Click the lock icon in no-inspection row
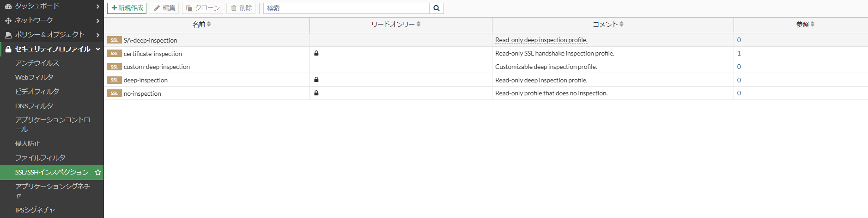 pos(316,93)
